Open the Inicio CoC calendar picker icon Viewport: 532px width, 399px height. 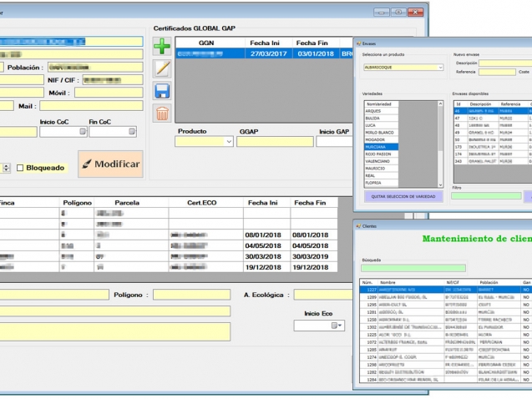[83, 132]
